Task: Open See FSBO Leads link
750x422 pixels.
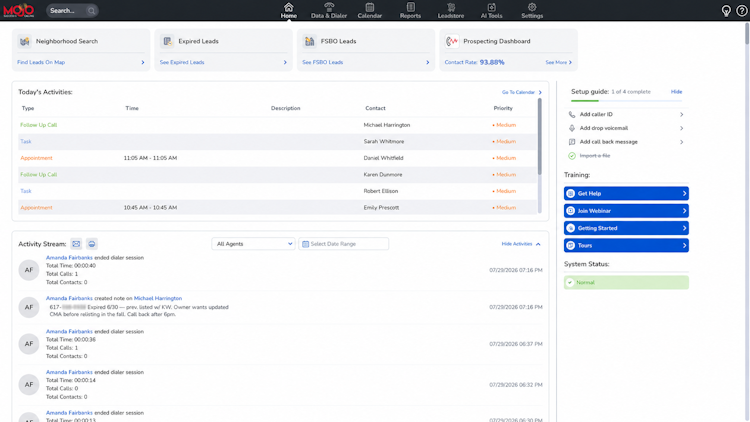Action: coord(322,62)
